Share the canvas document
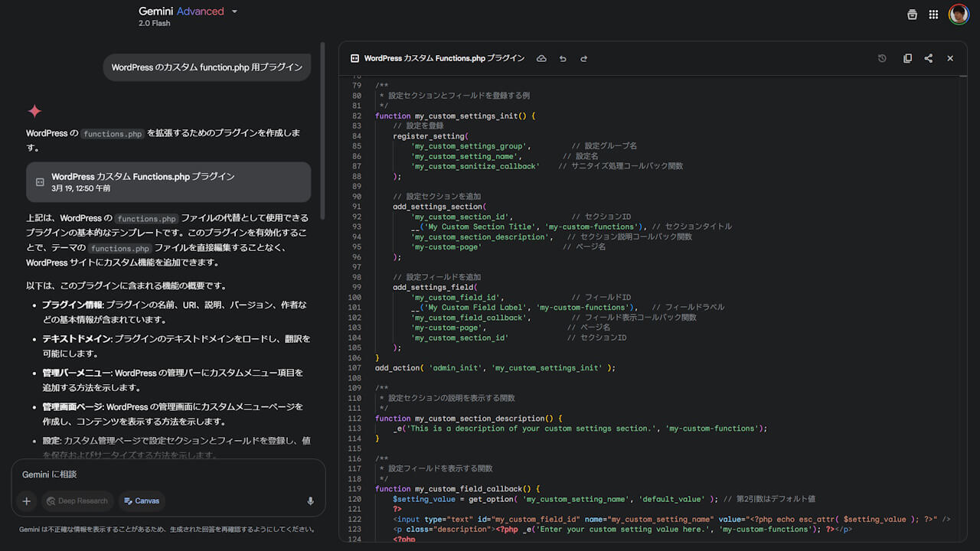The width and height of the screenshot is (980, 551). 929,58
